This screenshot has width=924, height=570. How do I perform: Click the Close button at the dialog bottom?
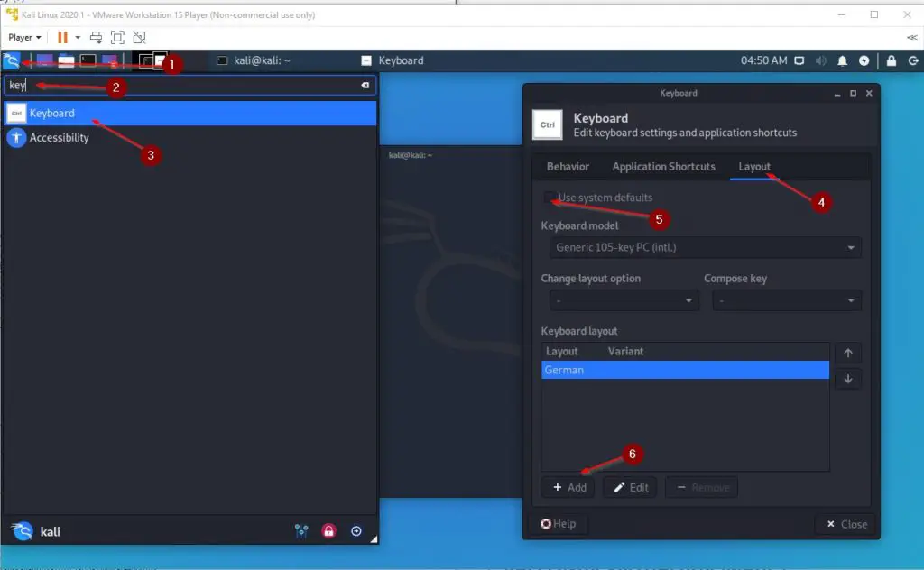point(846,524)
